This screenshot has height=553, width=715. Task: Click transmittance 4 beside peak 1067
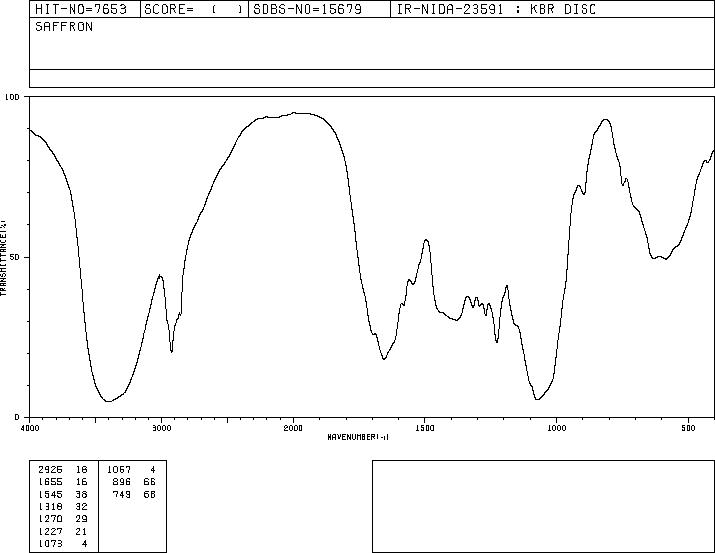pyautogui.click(x=153, y=469)
